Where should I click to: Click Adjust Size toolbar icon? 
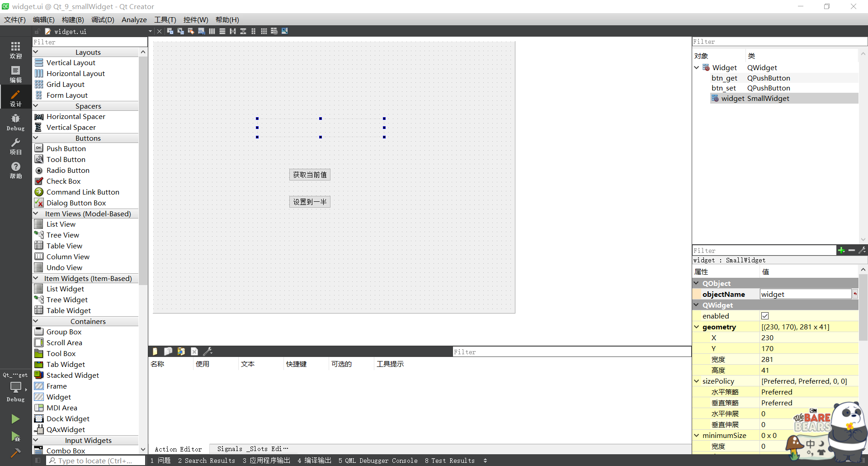[x=284, y=31]
